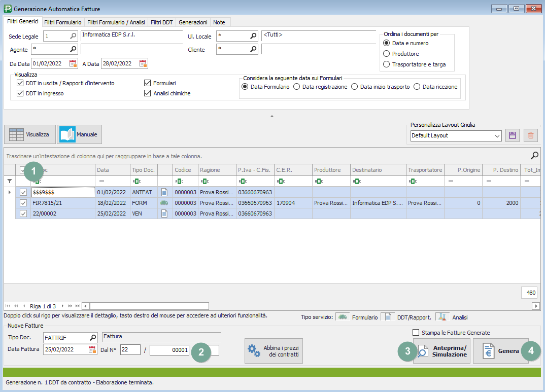This screenshot has width=545, height=392.
Task: Expand the first grid row indicator arrow
Action: point(9,192)
